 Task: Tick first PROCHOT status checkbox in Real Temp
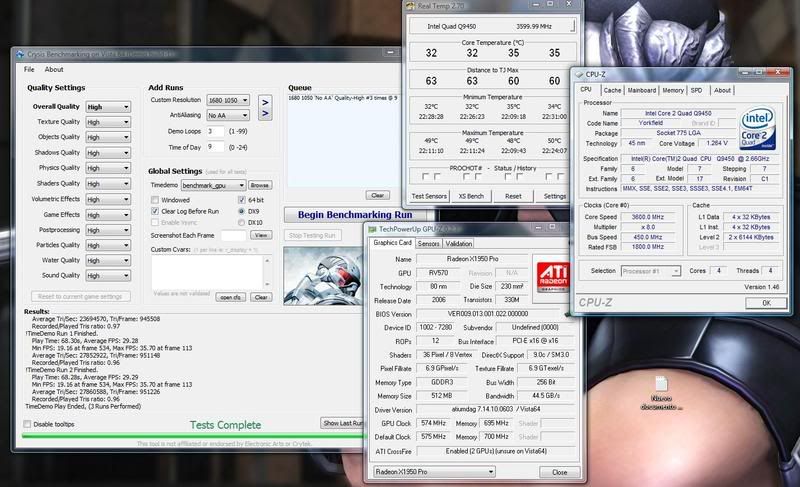click(x=425, y=176)
